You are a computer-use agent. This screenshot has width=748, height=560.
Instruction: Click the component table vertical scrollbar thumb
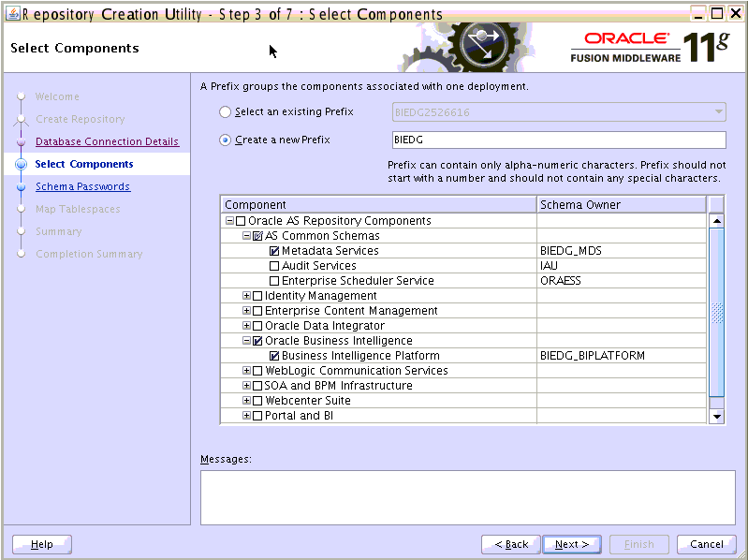716,313
